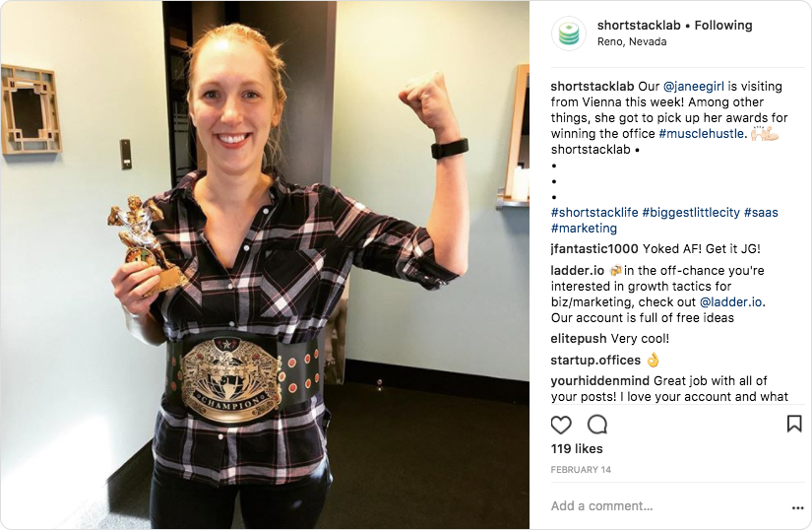Screen dimensions: 812x530
Task: View elitepush commenter profile
Action: click(579, 339)
